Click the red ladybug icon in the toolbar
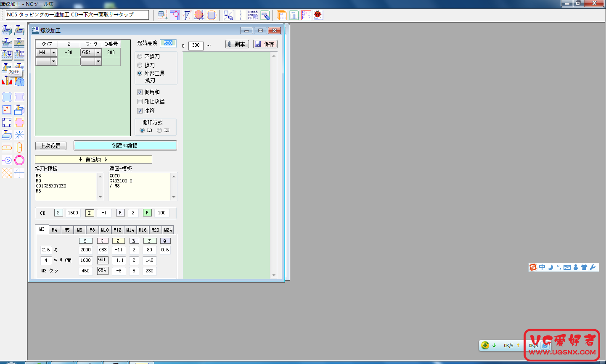The width and height of the screenshot is (606, 364). point(318,15)
